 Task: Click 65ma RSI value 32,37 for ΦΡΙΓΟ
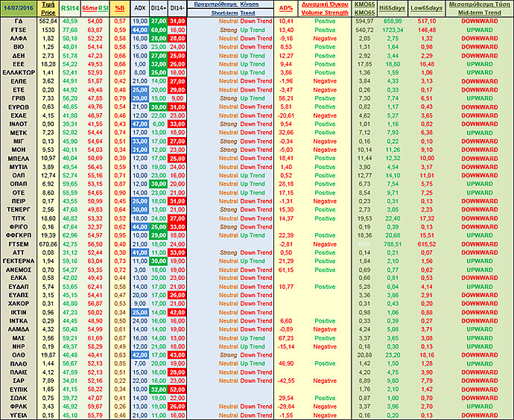pos(95,226)
